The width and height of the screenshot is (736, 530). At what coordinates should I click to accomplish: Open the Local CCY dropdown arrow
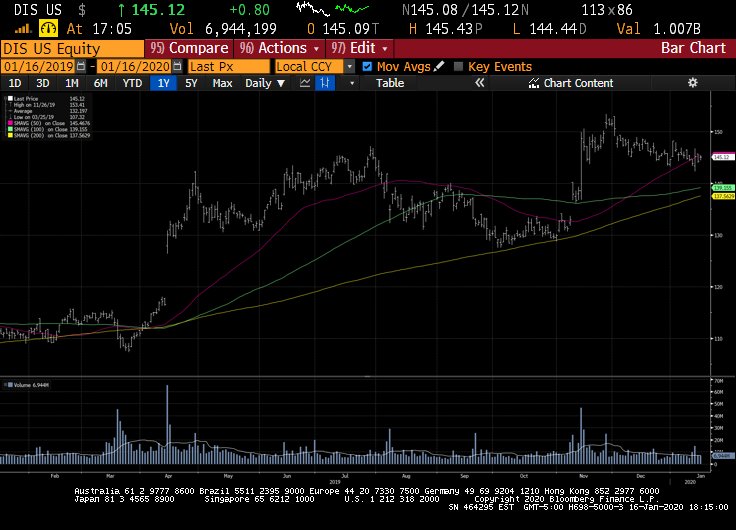coord(349,67)
